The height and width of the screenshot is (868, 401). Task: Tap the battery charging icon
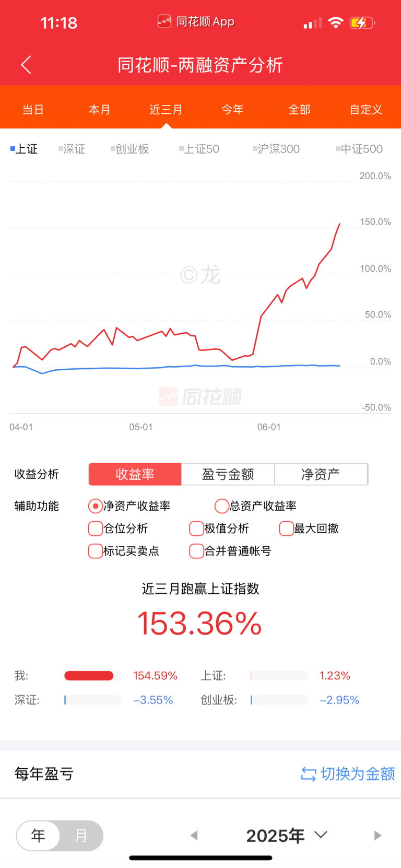coord(362,22)
